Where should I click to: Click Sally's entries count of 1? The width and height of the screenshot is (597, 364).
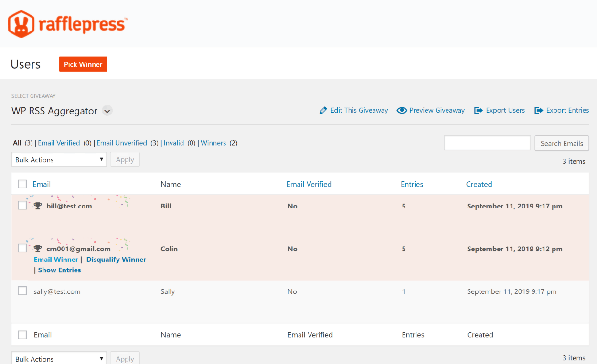point(404,291)
